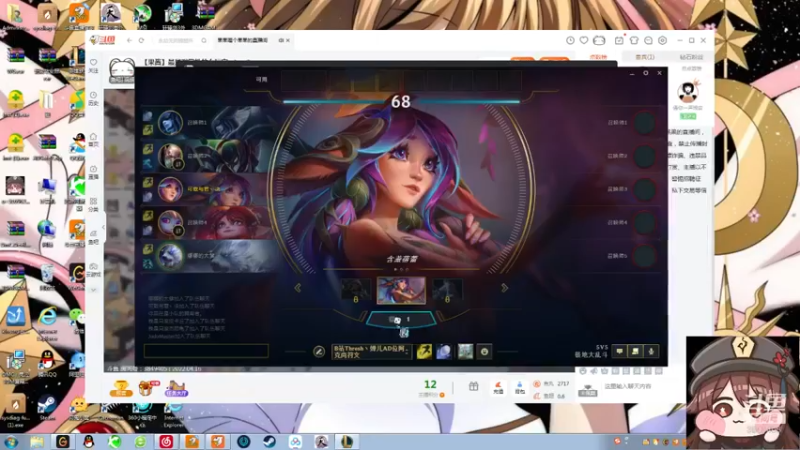This screenshot has height=450, width=800.
Task: Open the rune page dropdown
Action: [371, 352]
